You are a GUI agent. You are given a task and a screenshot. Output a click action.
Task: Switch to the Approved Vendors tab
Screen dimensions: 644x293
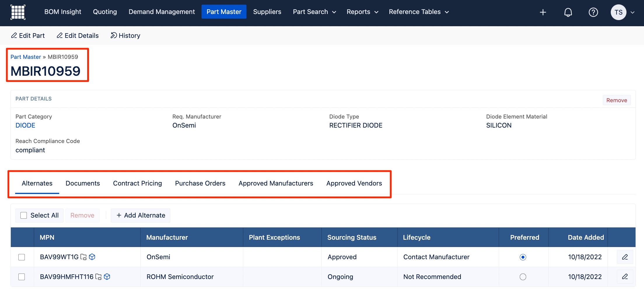(x=354, y=183)
